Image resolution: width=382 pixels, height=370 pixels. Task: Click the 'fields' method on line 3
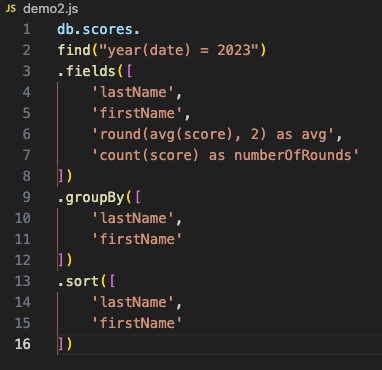[x=91, y=72]
